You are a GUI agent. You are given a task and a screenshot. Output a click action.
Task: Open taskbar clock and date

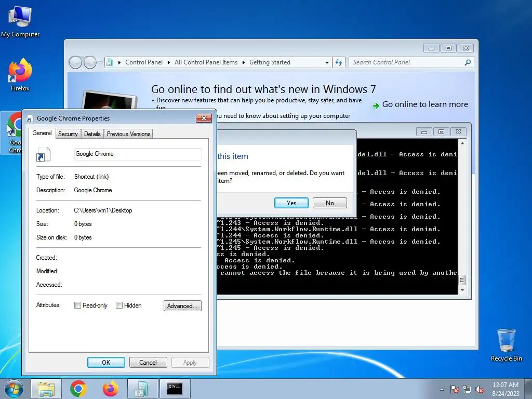pyautogui.click(x=506, y=389)
